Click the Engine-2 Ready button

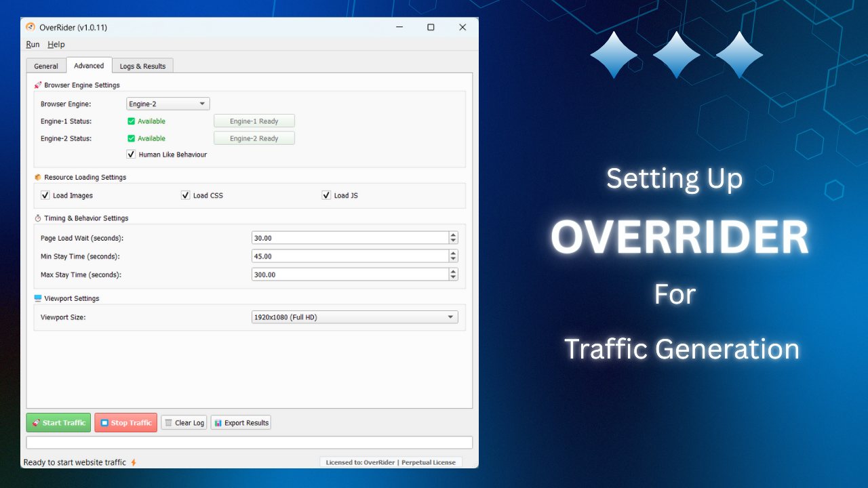click(254, 138)
